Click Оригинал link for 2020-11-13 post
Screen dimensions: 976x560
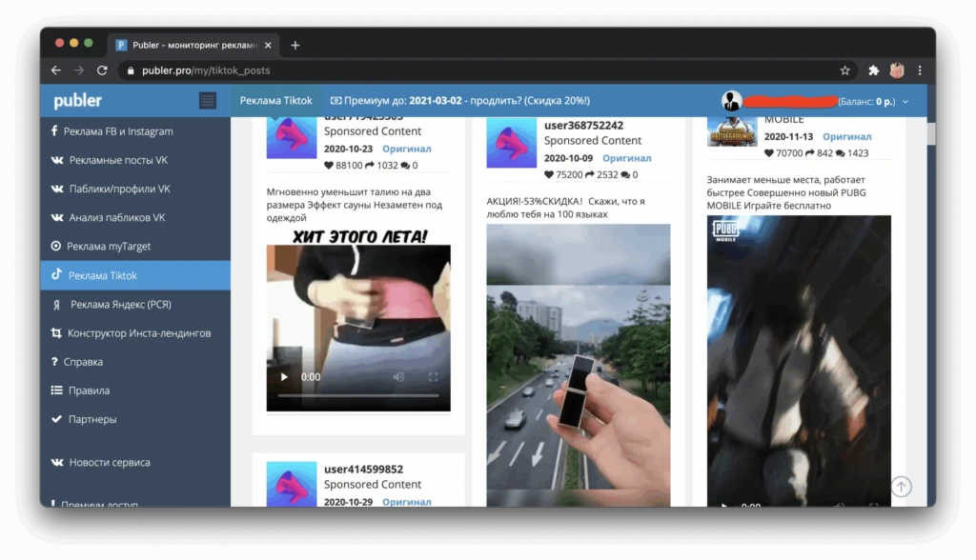tap(847, 136)
